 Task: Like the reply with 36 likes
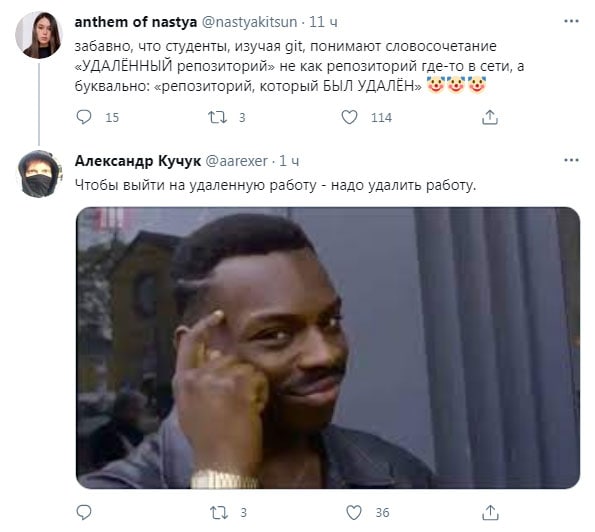tap(354, 512)
